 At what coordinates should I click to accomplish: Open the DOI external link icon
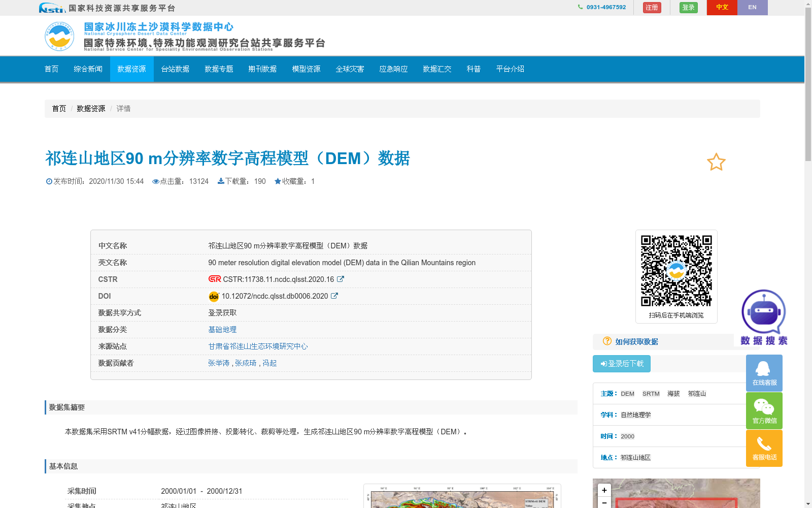pyautogui.click(x=334, y=296)
